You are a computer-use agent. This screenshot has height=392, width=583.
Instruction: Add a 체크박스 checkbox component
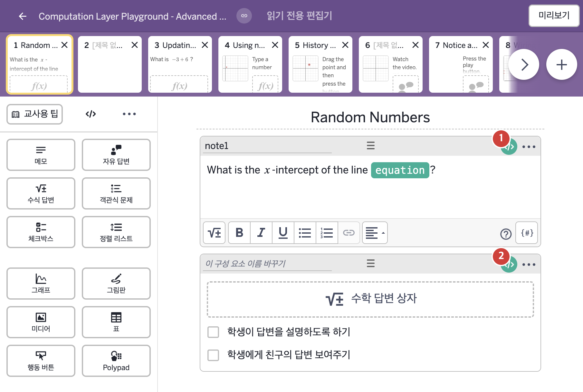point(41,232)
